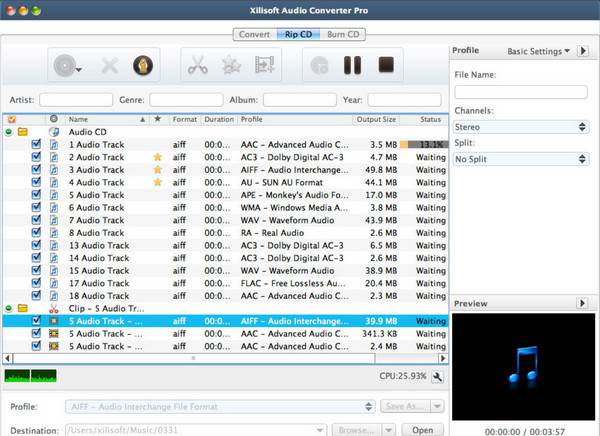The height and width of the screenshot is (436, 600).
Task: Click clip icon of 2.4 MB track
Action: tap(54, 346)
